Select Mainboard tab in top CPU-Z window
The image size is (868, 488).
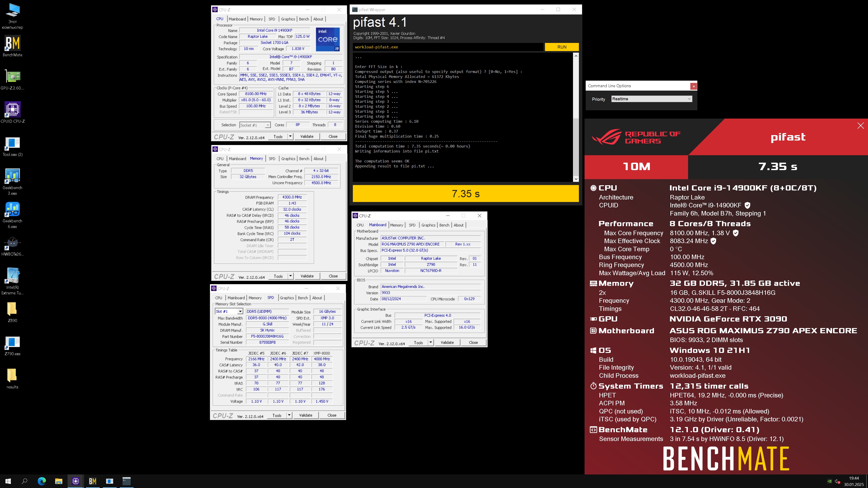pyautogui.click(x=237, y=19)
